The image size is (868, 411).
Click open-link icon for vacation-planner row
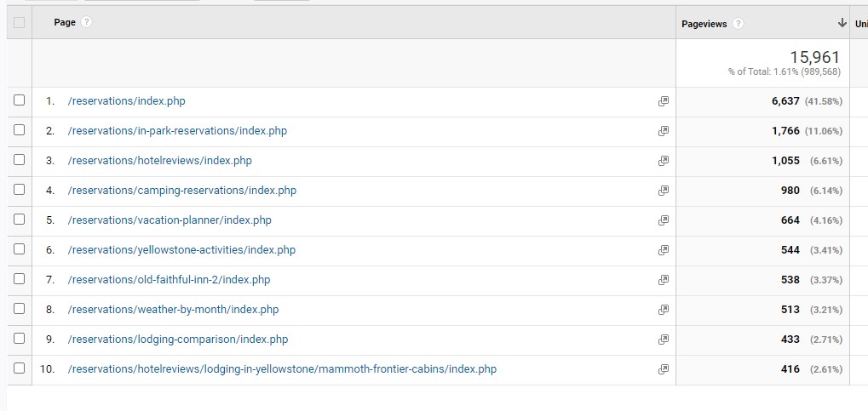coord(663,220)
